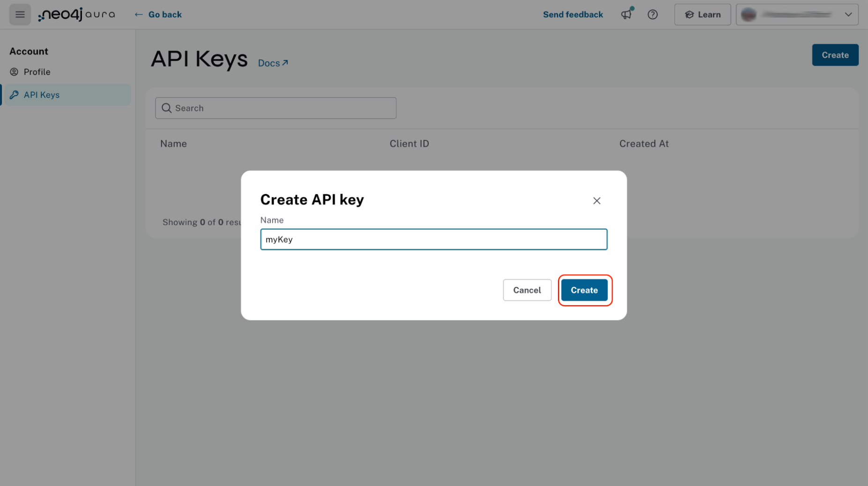Image resolution: width=868 pixels, height=486 pixels.
Task: Click the search magnifier icon
Action: (x=166, y=108)
